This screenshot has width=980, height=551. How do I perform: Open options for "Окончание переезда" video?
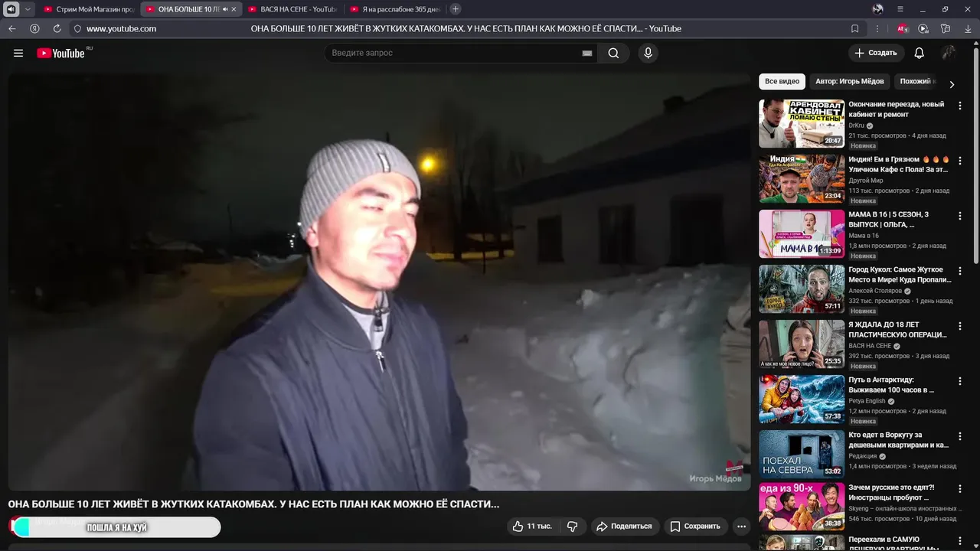[x=960, y=106]
